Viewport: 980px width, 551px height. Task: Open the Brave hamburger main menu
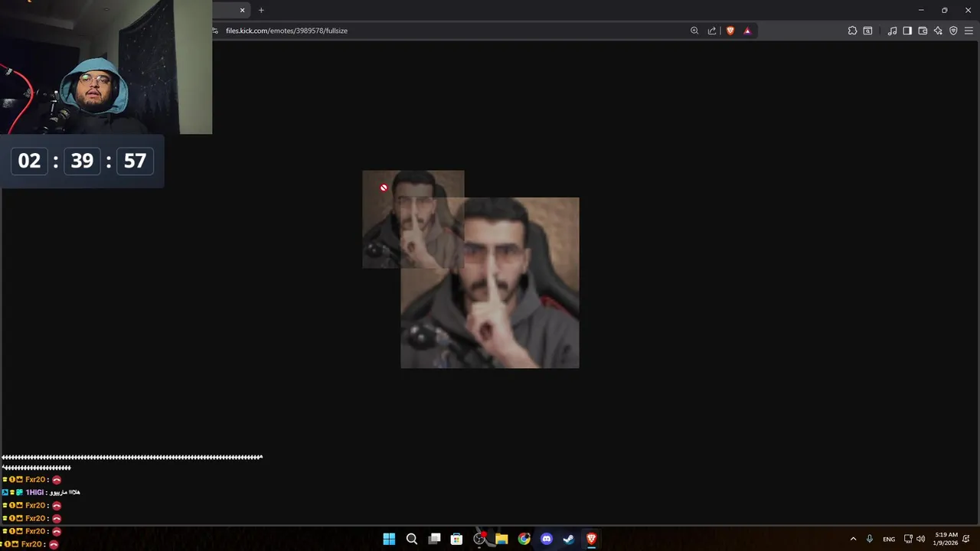pos(969,31)
